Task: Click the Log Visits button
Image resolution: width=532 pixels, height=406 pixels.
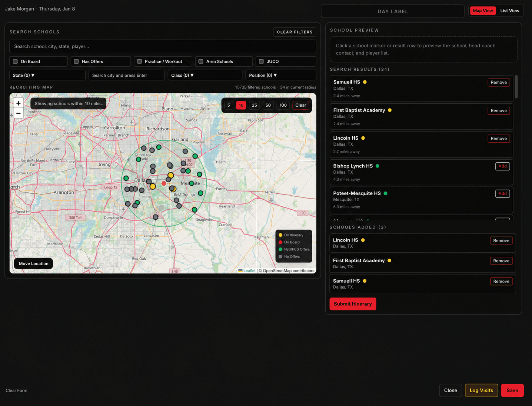Action: [481, 390]
